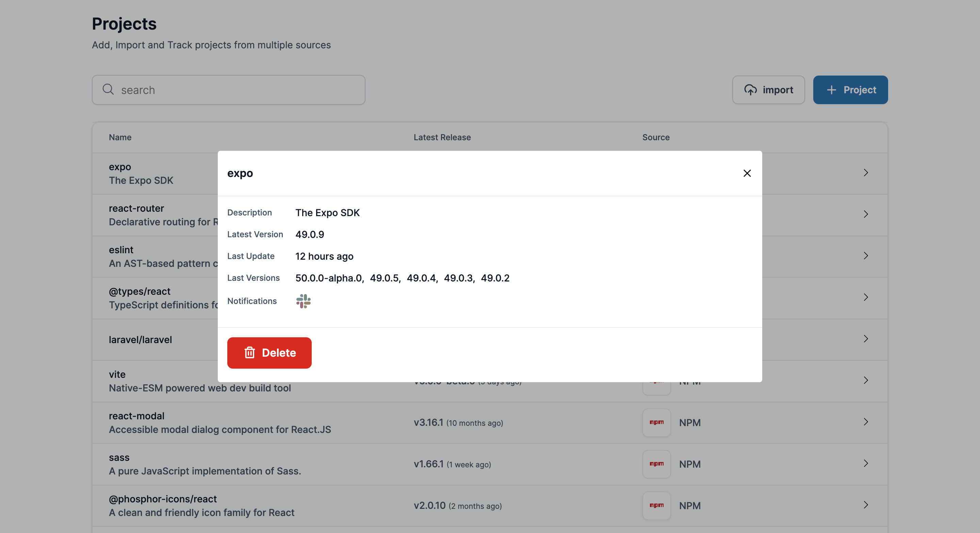Open the import projects button
The image size is (980, 533).
click(x=768, y=90)
